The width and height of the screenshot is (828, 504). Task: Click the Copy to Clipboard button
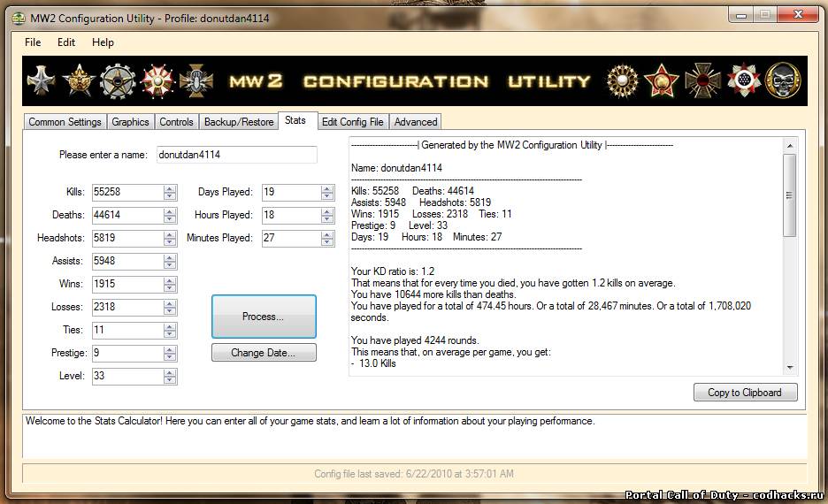coord(745,393)
